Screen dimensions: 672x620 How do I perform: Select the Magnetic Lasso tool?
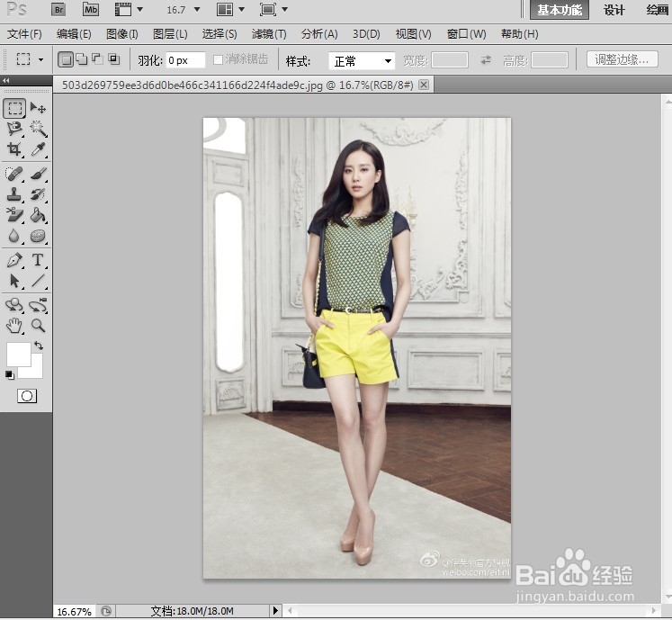pyautogui.click(x=14, y=128)
